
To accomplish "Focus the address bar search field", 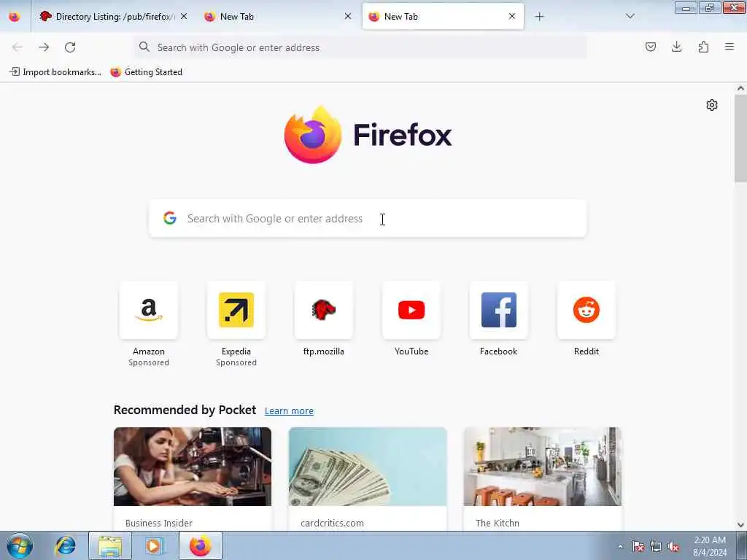I will tap(360, 47).
